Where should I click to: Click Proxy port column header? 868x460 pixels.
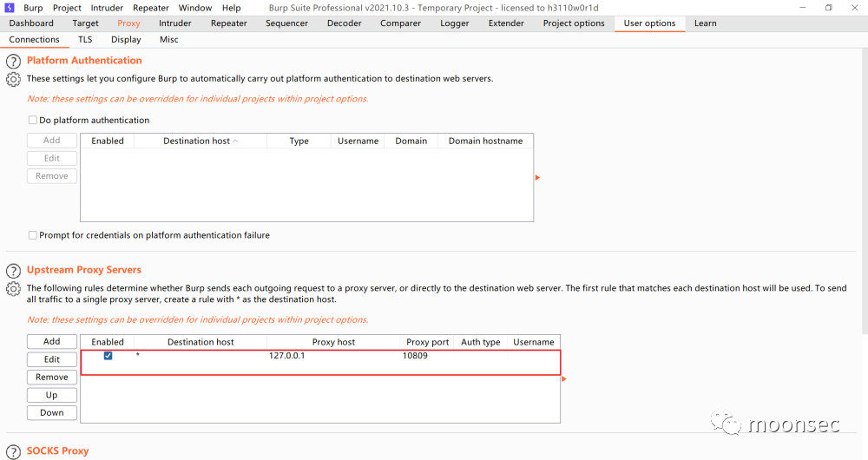click(427, 342)
